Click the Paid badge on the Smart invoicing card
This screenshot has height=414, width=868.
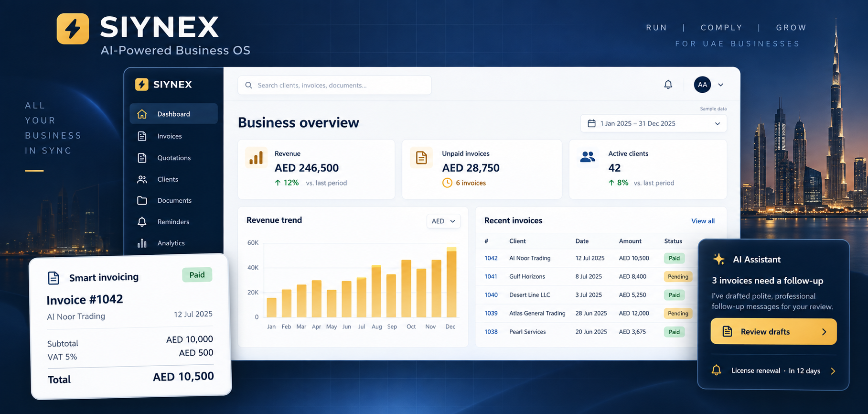click(x=197, y=275)
